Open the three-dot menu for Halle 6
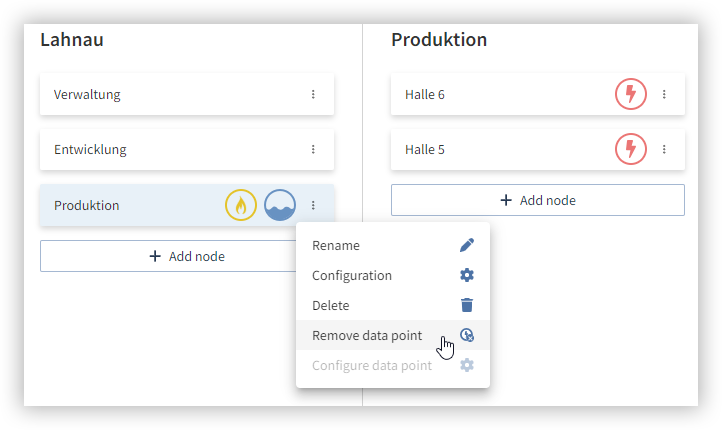 [664, 94]
